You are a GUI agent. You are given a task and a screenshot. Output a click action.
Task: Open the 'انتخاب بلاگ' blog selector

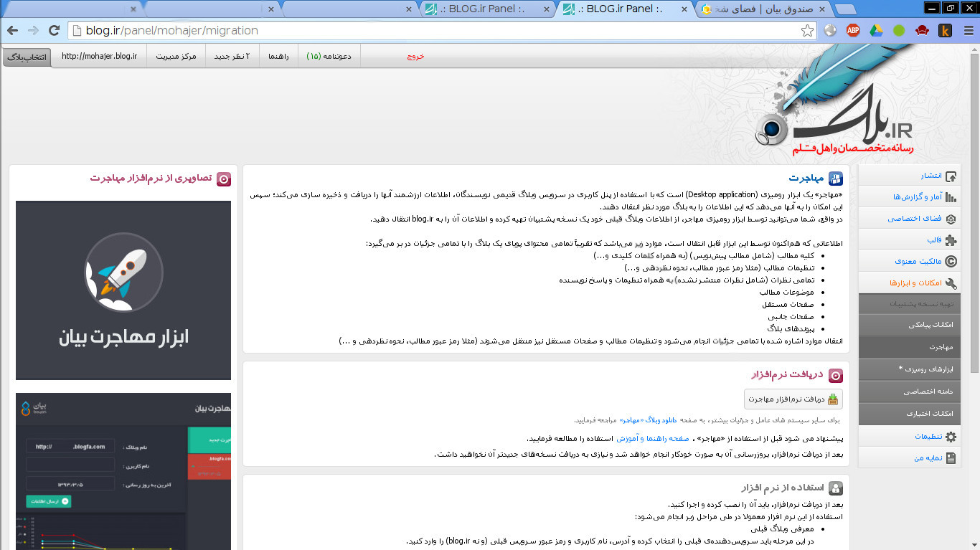pos(27,56)
